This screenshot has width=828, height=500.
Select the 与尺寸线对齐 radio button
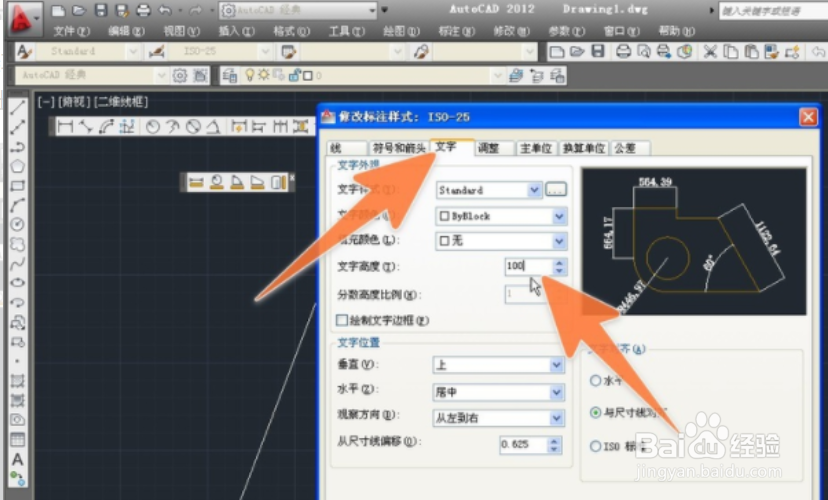[x=595, y=412]
